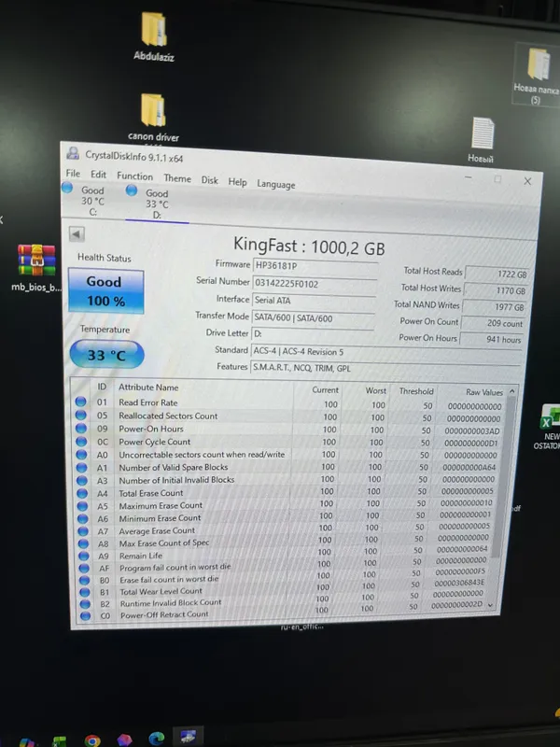Click the status icon for Power-On Hours
Viewport: 560px width, 747px height.
pyautogui.click(x=81, y=429)
